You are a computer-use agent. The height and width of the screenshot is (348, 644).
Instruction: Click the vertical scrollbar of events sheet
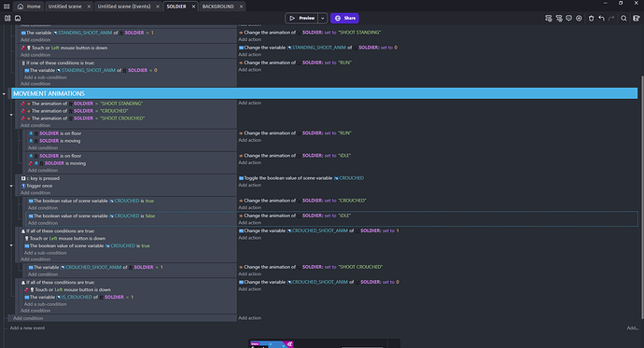tap(641, 197)
